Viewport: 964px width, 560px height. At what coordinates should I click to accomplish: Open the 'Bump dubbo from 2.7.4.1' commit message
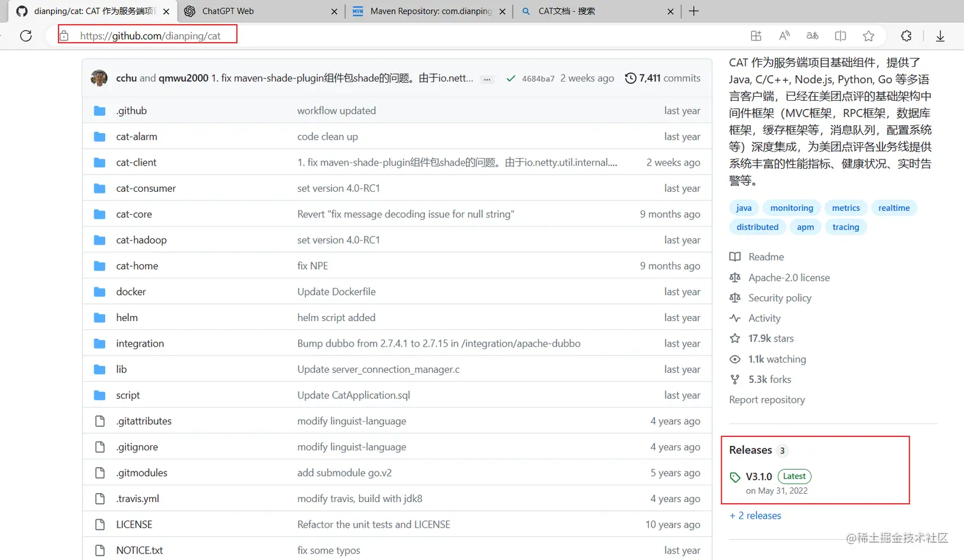[x=439, y=343]
